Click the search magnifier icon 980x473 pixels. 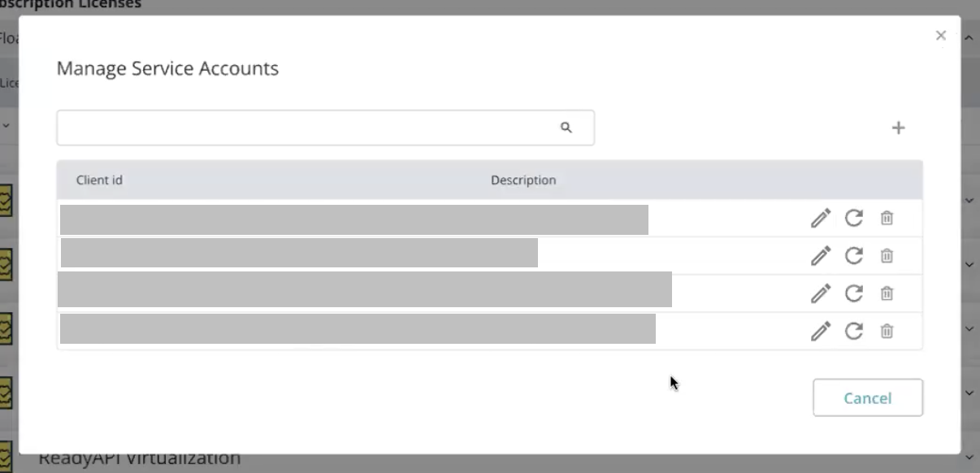(566, 127)
